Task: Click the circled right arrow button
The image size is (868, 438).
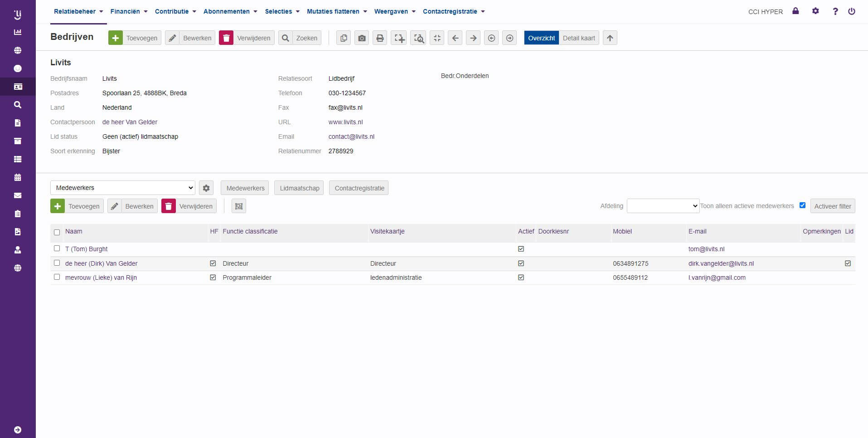Action: (509, 38)
